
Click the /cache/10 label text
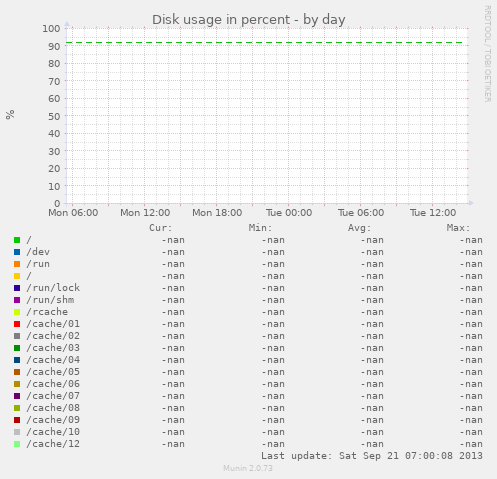click(53, 432)
